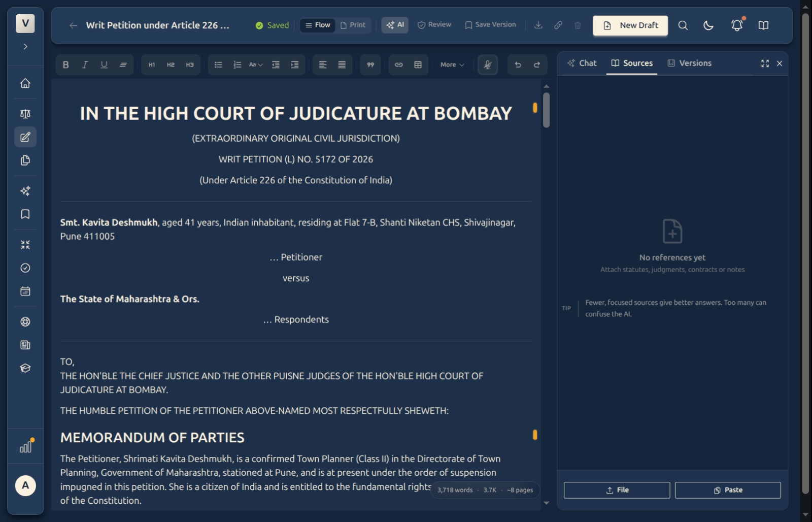
Task: Open the Aa text case dropdown
Action: (256, 64)
